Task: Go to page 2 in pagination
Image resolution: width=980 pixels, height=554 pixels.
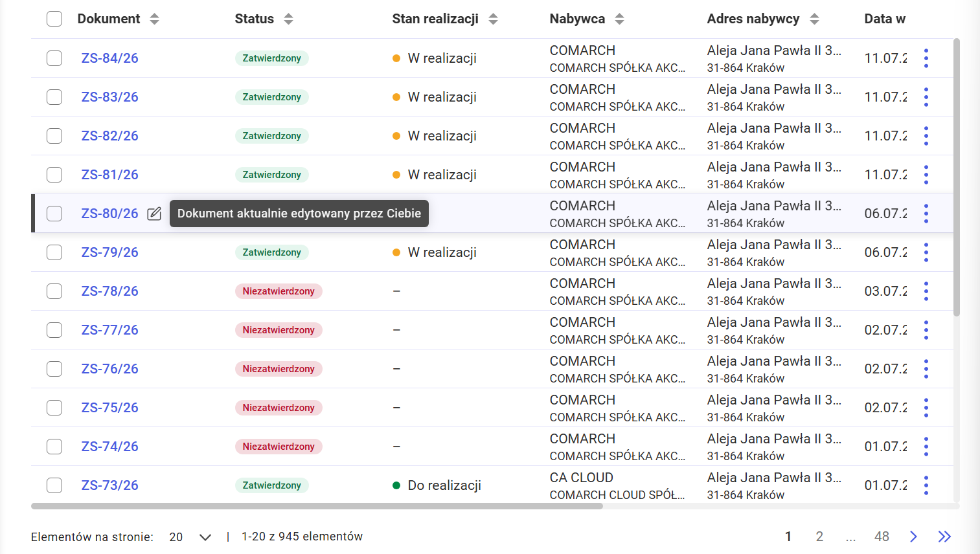Action: pyautogui.click(x=819, y=537)
